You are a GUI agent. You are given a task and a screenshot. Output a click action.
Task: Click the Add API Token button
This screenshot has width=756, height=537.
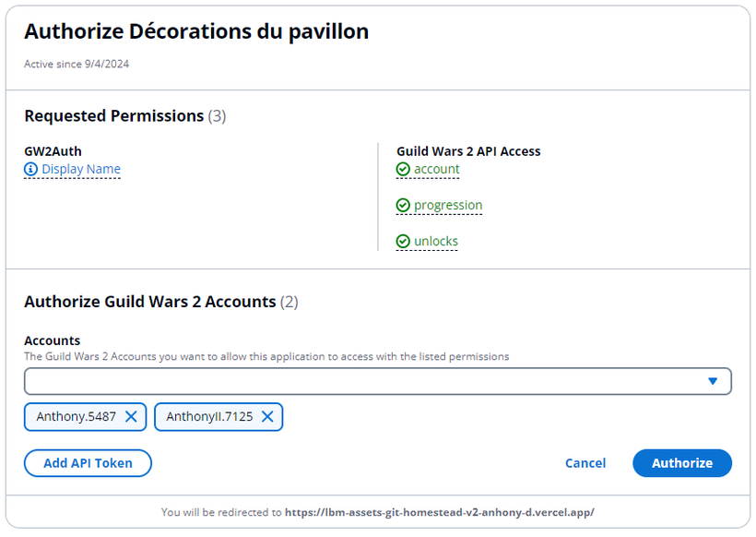point(88,463)
